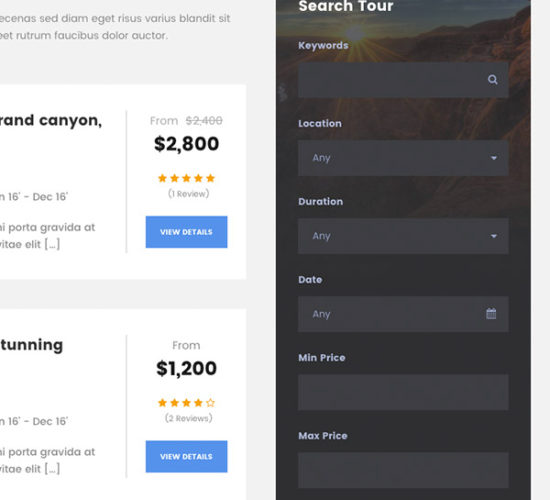Open the Location Any select box
The height and width of the screenshot is (500, 550).
point(403,158)
